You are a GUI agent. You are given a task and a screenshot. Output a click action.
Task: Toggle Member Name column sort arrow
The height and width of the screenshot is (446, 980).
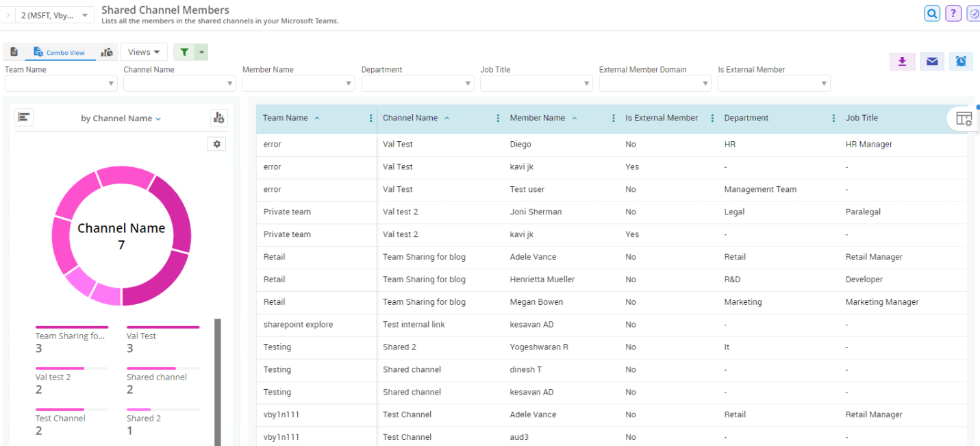[574, 118]
